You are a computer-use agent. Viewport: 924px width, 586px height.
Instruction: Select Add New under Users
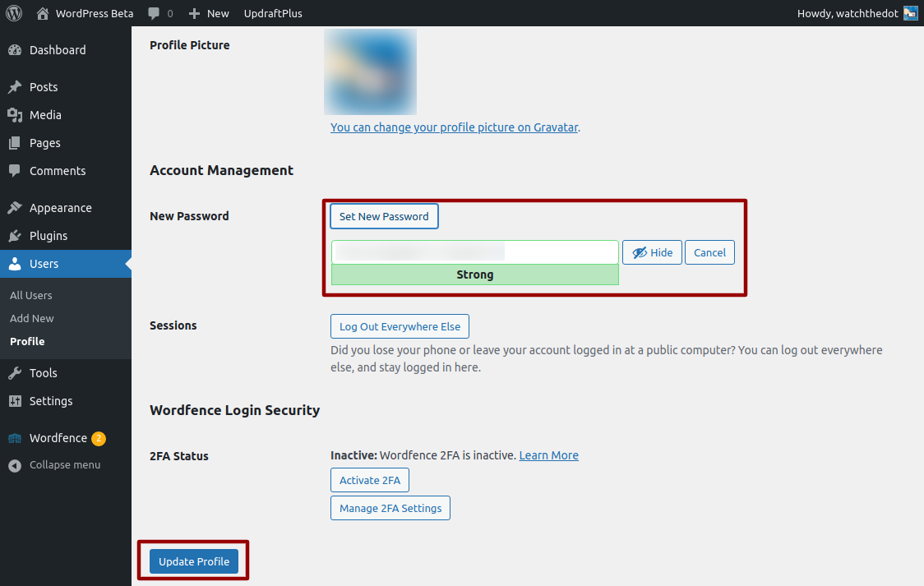[32, 318]
